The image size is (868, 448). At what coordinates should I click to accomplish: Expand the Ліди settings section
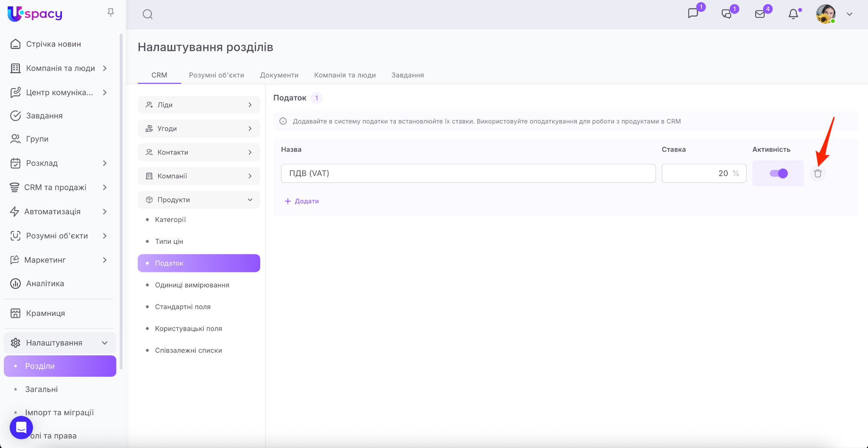tap(199, 105)
